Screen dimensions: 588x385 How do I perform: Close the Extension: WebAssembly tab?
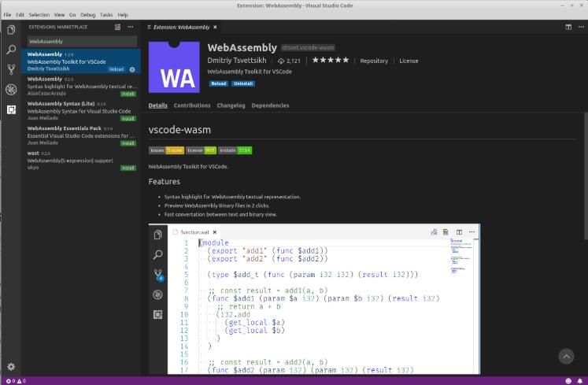pos(215,27)
